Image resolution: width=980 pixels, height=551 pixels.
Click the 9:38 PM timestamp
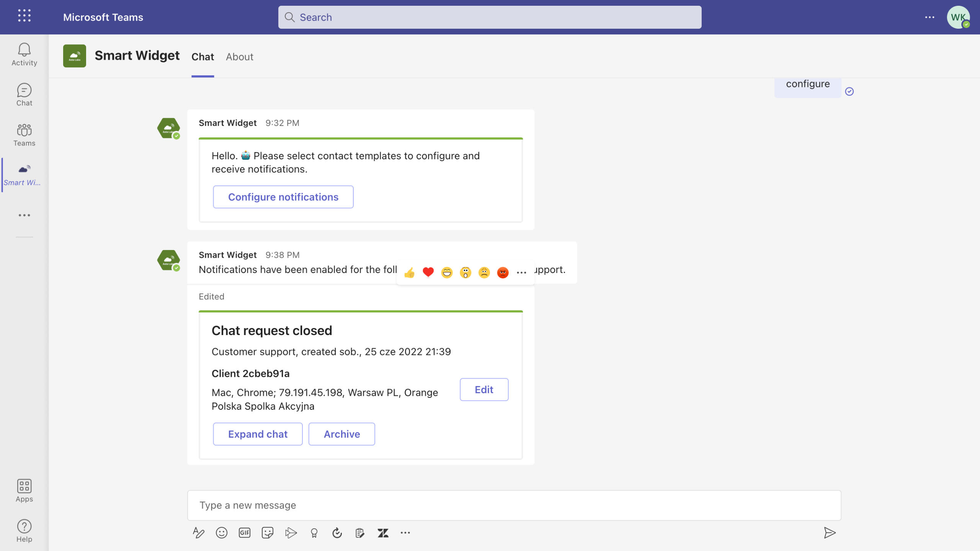pyautogui.click(x=283, y=255)
